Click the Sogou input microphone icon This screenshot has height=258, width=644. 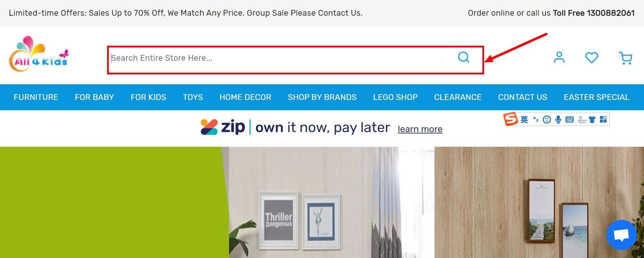click(x=558, y=119)
